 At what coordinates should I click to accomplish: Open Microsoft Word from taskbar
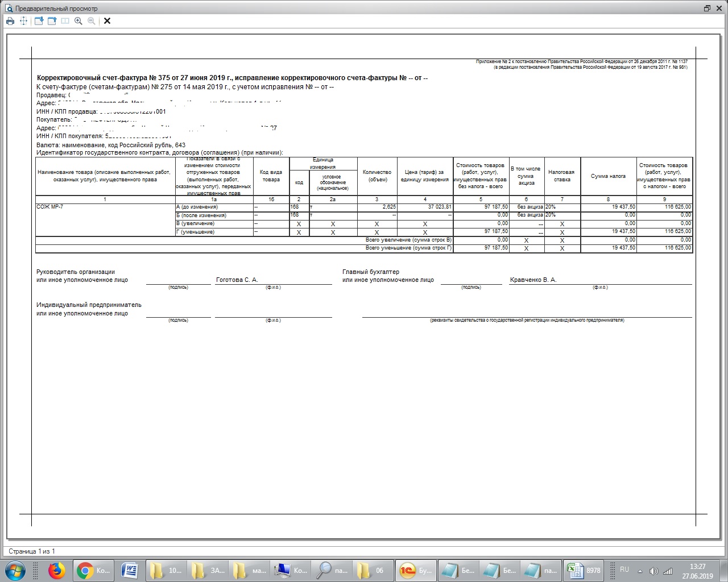click(130, 570)
